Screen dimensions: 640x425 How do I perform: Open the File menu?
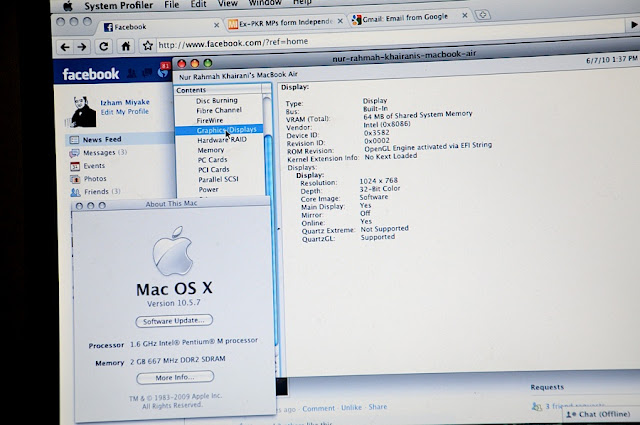171,4
